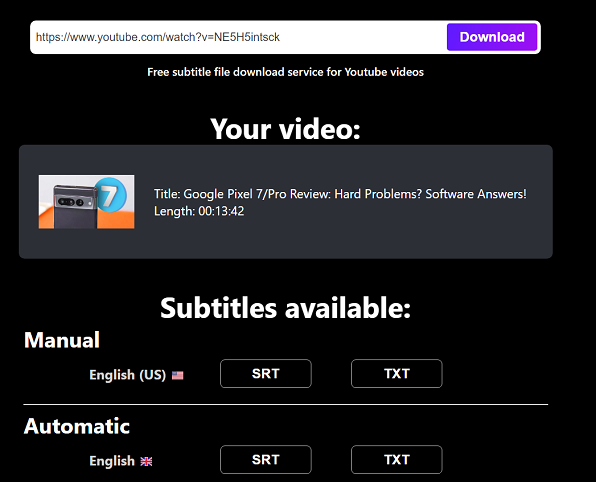Click the English label under Automatic
Viewport: 596px width, 482px height.
point(112,461)
